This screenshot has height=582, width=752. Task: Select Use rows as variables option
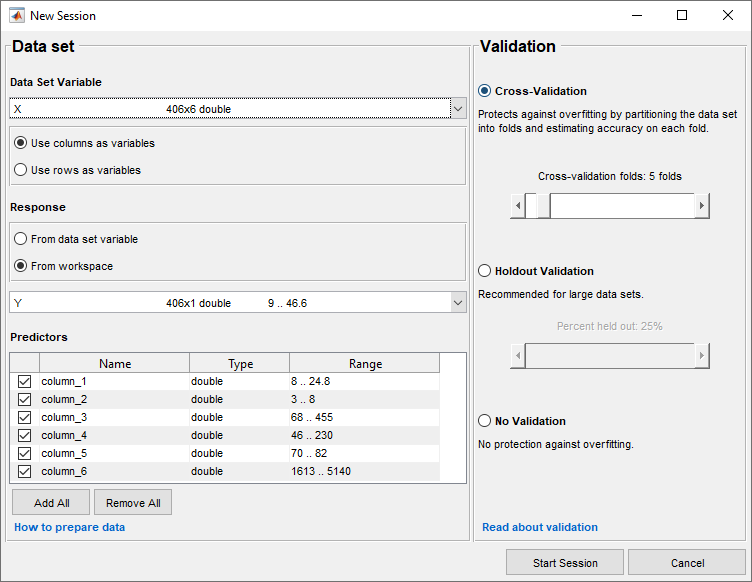21,170
